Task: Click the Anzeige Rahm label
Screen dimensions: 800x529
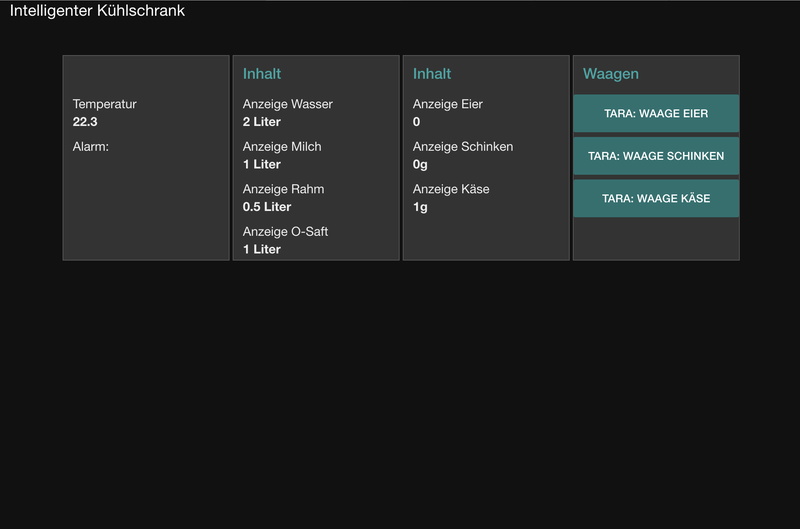Action: click(283, 189)
